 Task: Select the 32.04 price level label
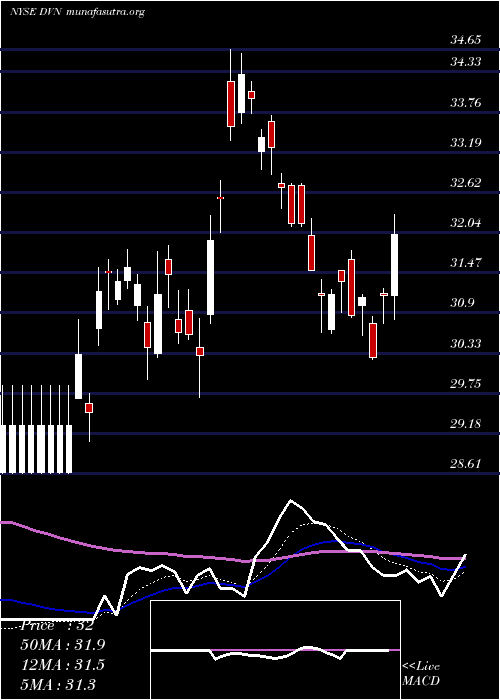click(x=465, y=223)
